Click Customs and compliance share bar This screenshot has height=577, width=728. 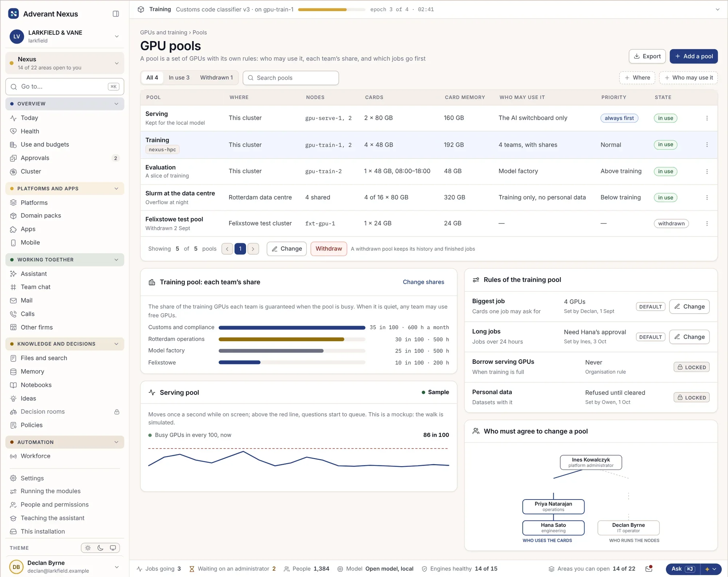coord(292,327)
